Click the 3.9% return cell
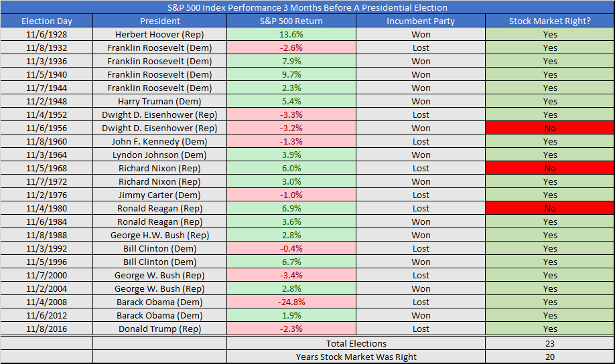The image size is (615, 364). (x=291, y=155)
